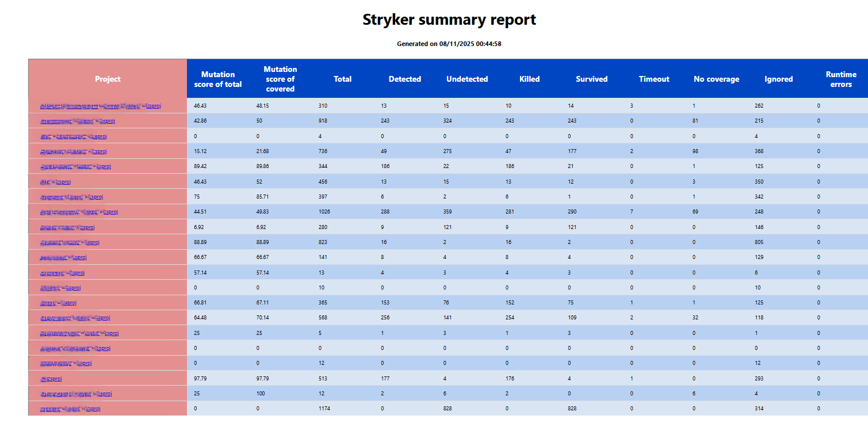868x442 pixels.
Task: Select the Survived column header
Action: [591, 79]
